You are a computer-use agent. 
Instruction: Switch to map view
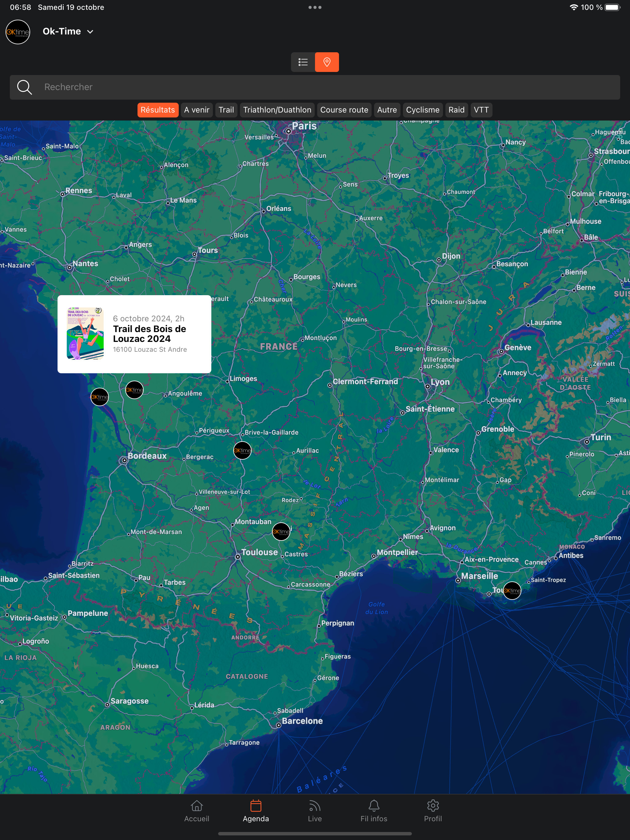[327, 62]
